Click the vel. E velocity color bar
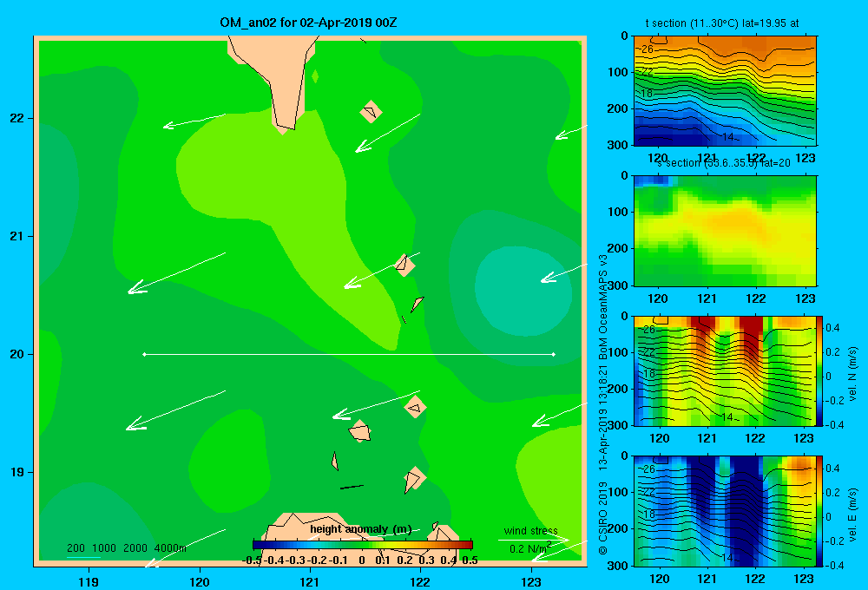868x590 pixels. (x=820, y=511)
